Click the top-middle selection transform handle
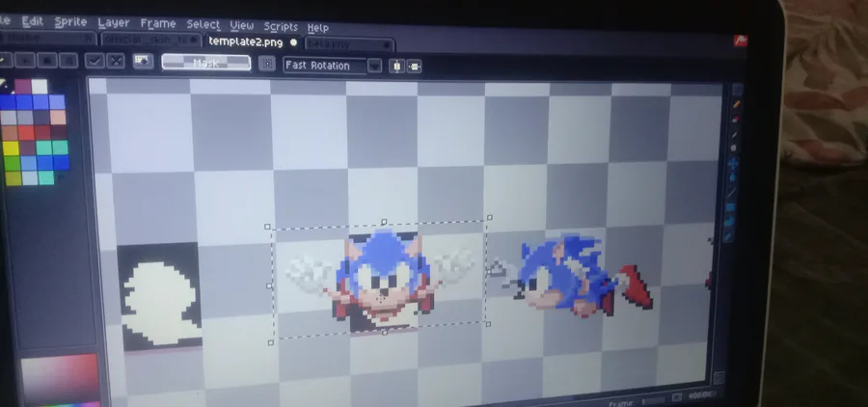Image resolution: width=868 pixels, height=407 pixels. pos(384,222)
